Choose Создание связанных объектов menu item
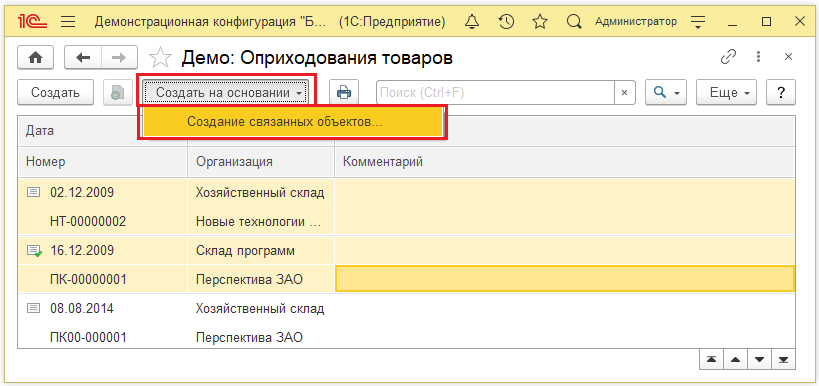819x386 pixels. click(292, 123)
